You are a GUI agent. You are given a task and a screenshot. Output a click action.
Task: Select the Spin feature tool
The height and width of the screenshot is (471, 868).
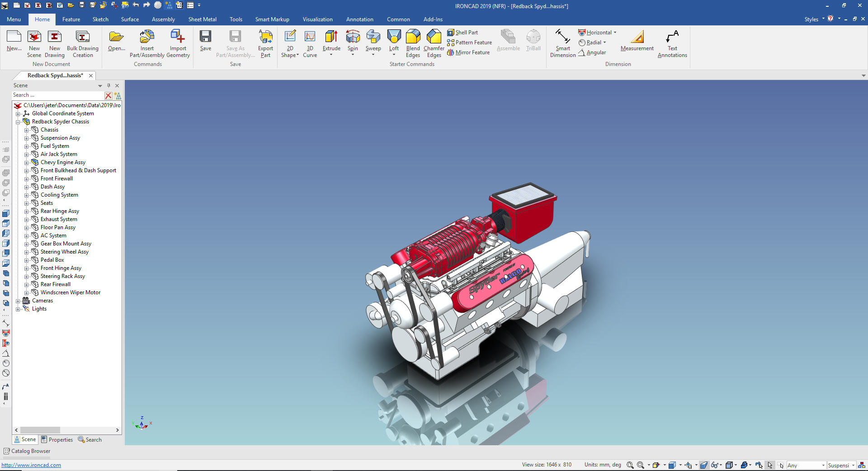point(353,37)
